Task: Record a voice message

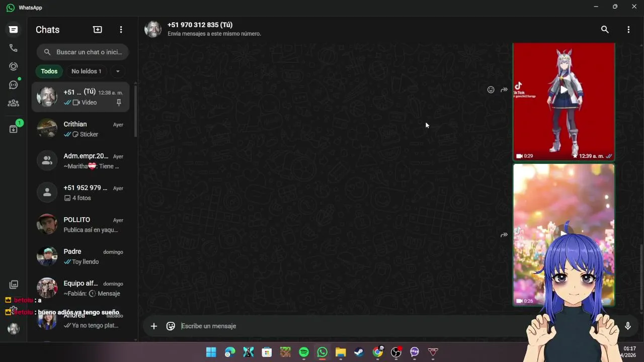Action: click(x=627, y=326)
